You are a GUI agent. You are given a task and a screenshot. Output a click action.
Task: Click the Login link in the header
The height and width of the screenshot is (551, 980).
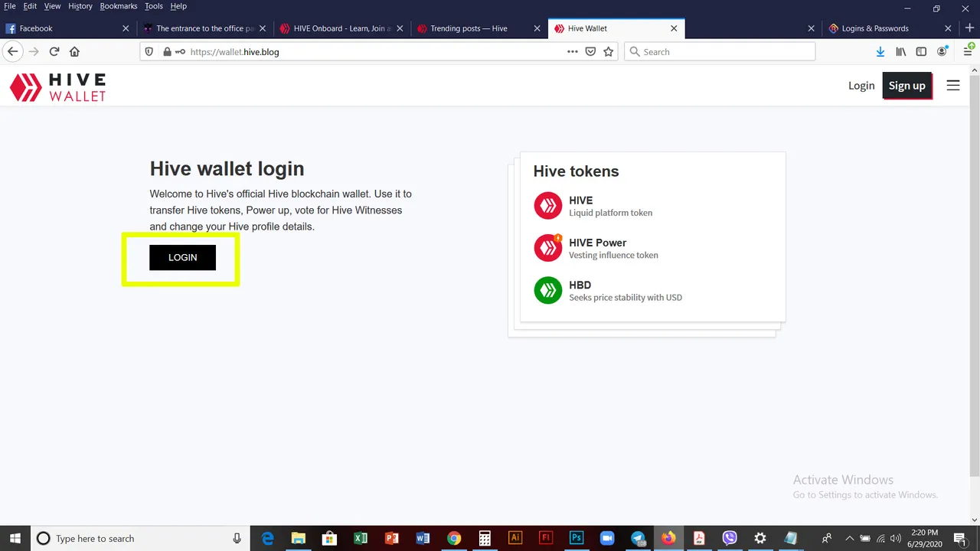point(861,86)
